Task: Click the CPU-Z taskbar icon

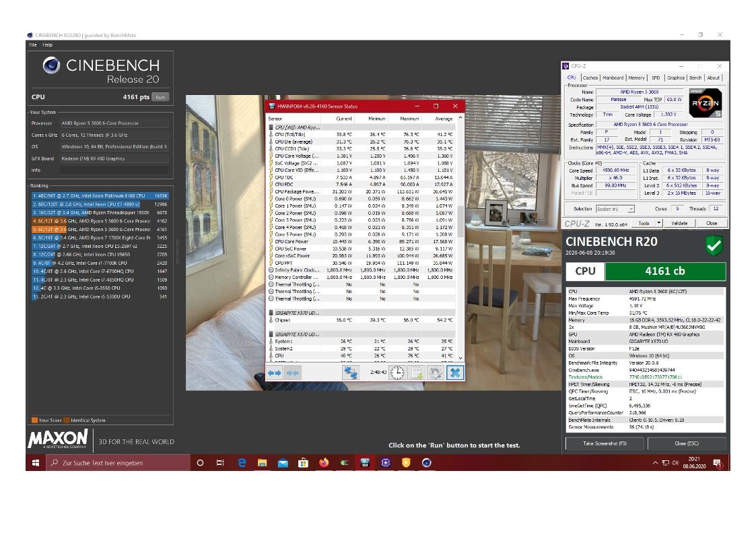Action: click(x=386, y=463)
